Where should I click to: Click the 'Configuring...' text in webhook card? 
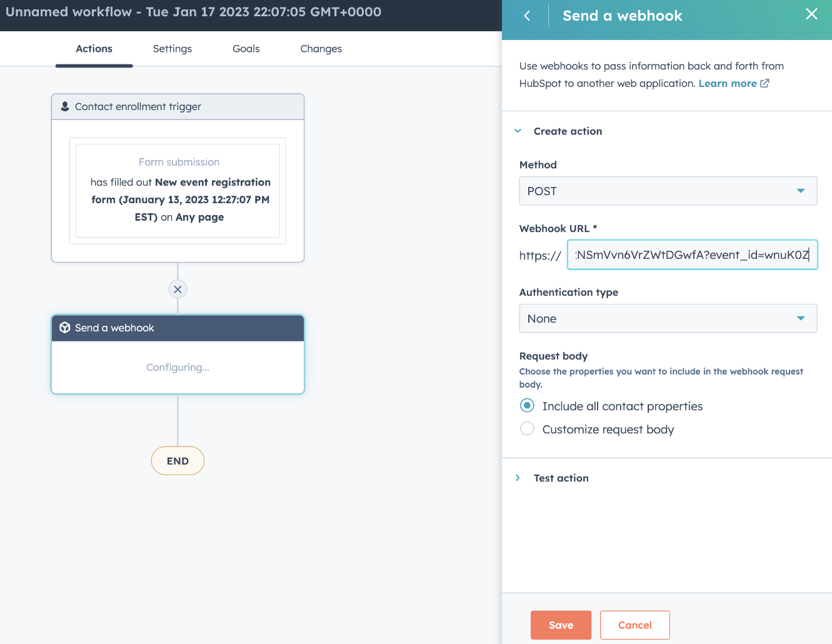[178, 367]
